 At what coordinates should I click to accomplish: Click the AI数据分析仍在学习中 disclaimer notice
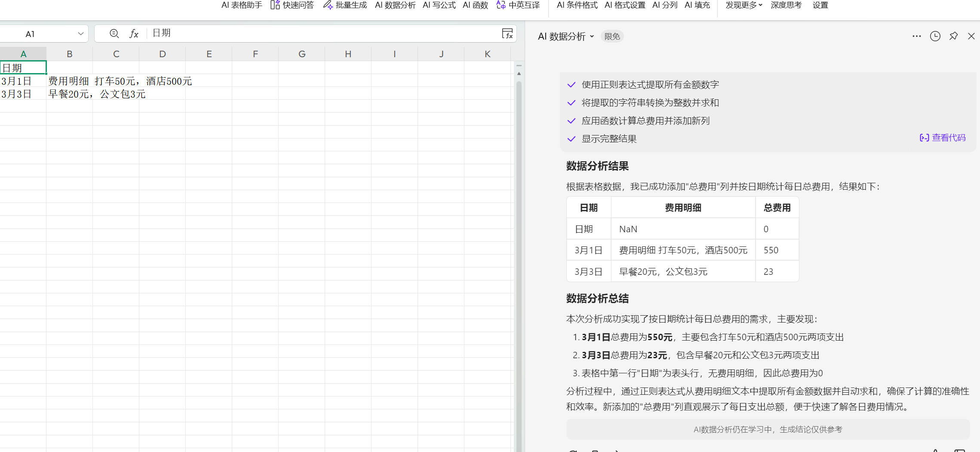point(768,429)
